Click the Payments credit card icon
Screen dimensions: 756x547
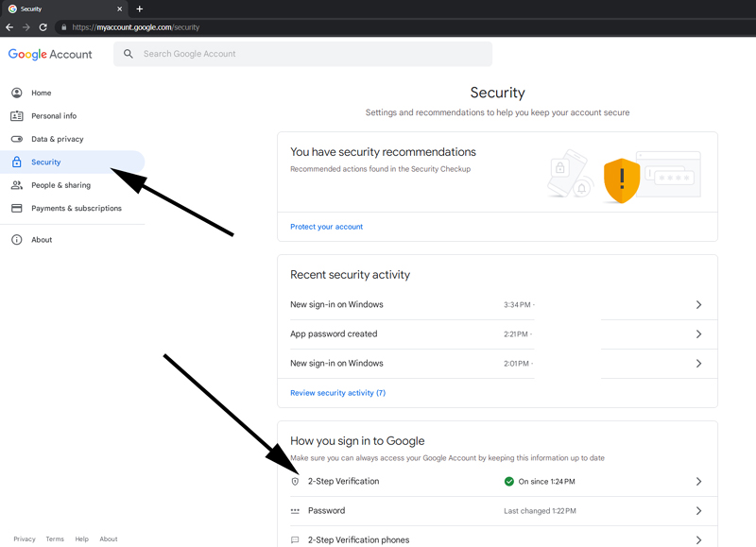click(x=17, y=208)
